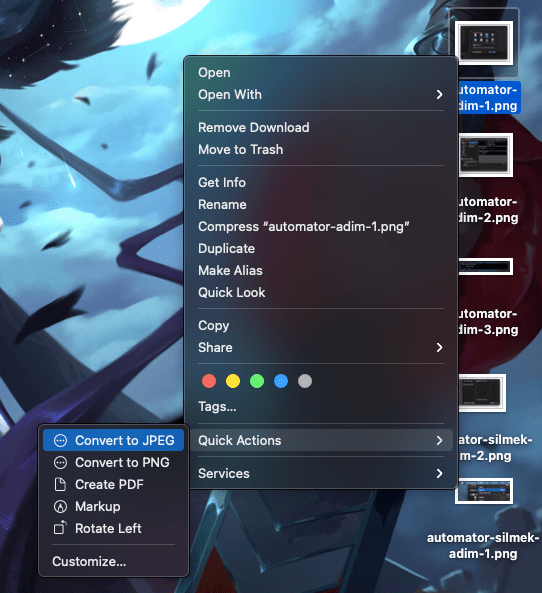Click the automator-adim-2.png file name
Viewport: 542px width, 593px height.
pos(488,210)
